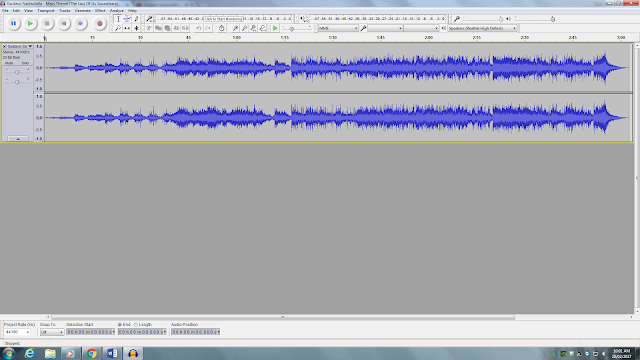The height and width of the screenshot is (360, 640).
Task: Open the Analyze menu
Action: [117, 11]
